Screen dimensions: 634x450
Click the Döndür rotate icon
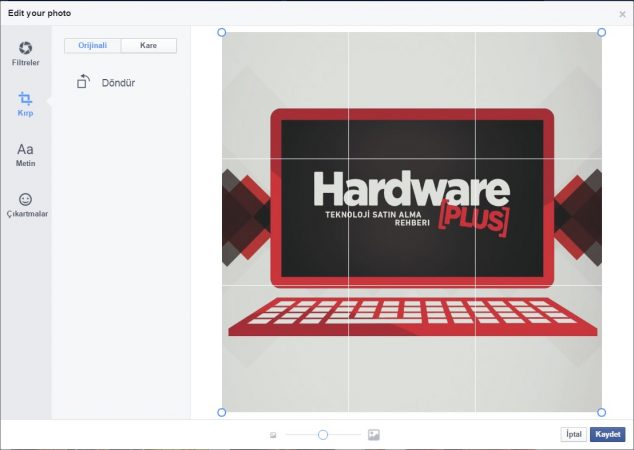coord(83,81)
